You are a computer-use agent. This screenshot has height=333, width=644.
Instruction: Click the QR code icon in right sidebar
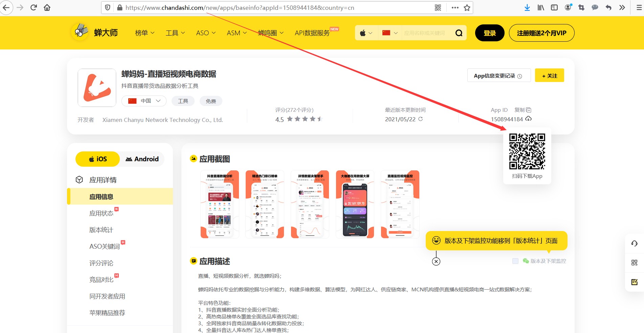(635, 263)
